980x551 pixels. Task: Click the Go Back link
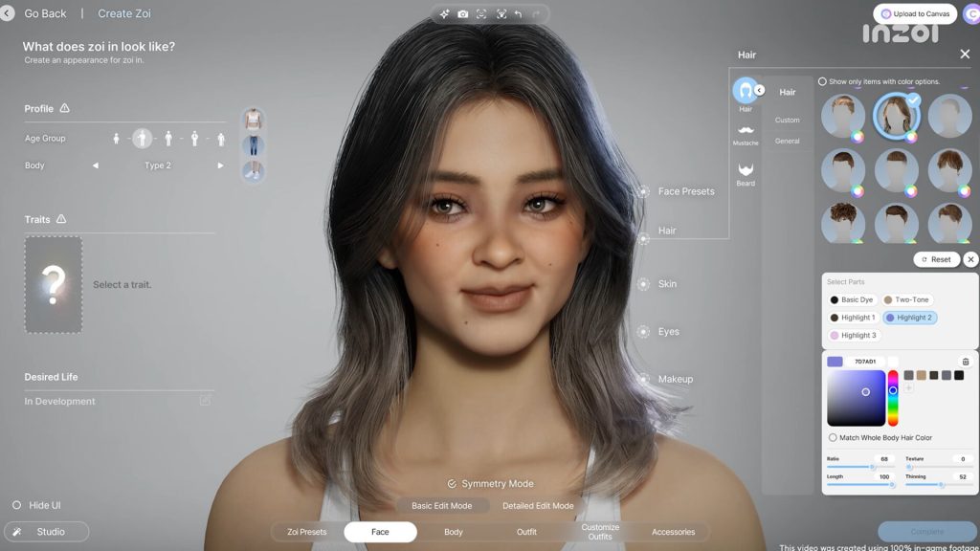[45, 13]
